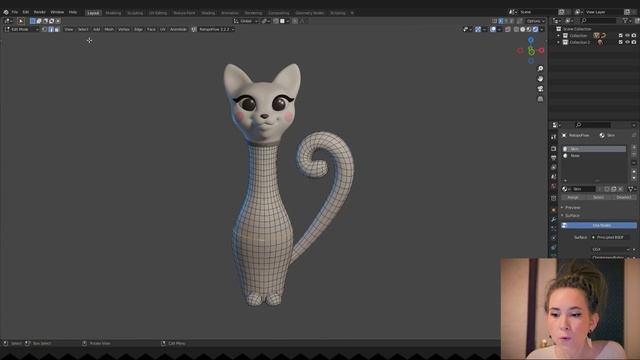Expand the Collection 2 tree item
This screenshot has height=360, width=640.
pyautogui.click(x=558, y=42)
